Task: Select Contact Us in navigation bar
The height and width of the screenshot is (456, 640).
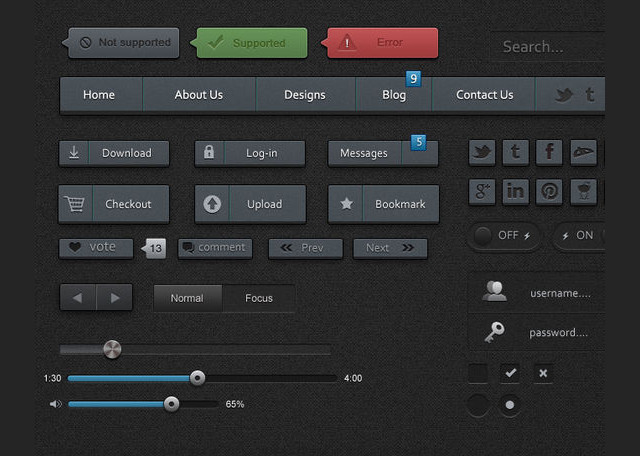Action: point(484,95)
